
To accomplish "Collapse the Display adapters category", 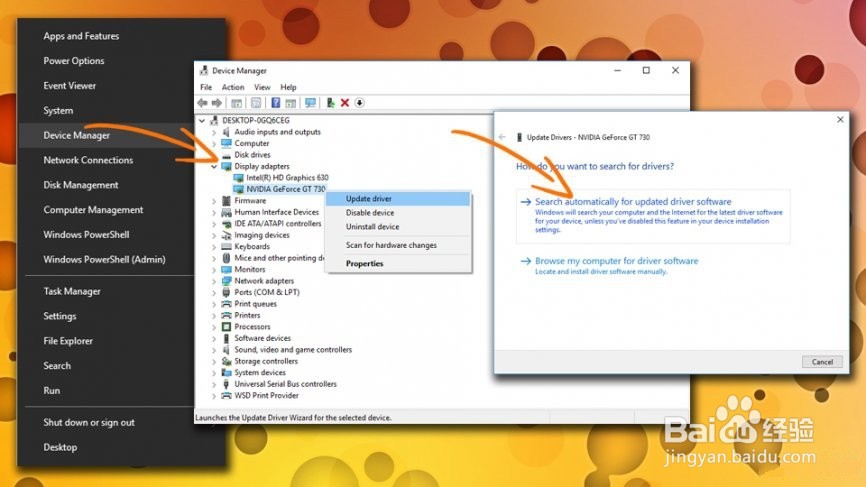I will [214, 166].
